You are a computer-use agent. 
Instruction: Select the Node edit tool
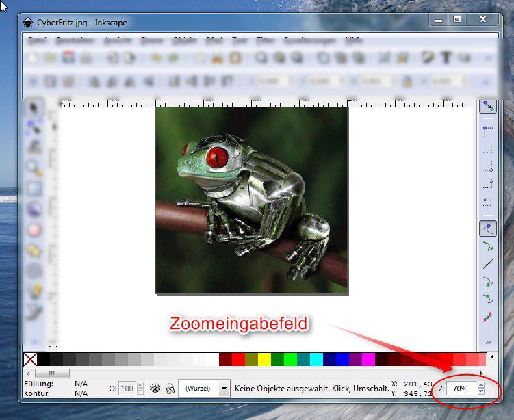[34, 127]
